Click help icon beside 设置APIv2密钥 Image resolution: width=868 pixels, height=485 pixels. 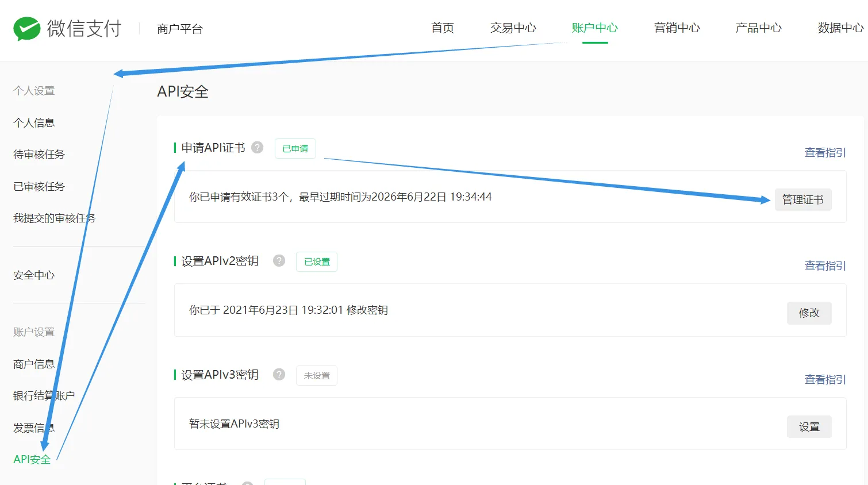pyautogui.click(x=279, y=261)
